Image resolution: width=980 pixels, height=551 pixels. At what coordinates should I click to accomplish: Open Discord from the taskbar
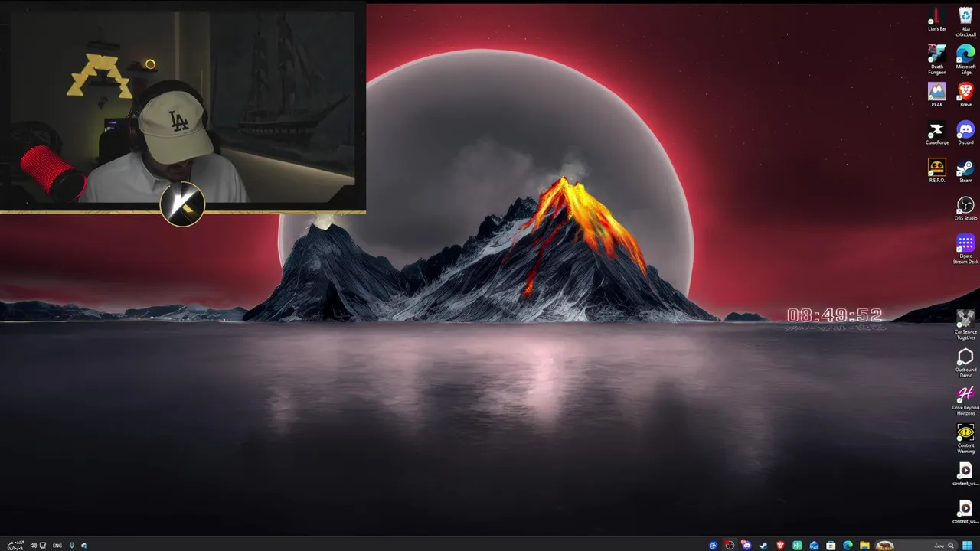(x=746, y=546)
